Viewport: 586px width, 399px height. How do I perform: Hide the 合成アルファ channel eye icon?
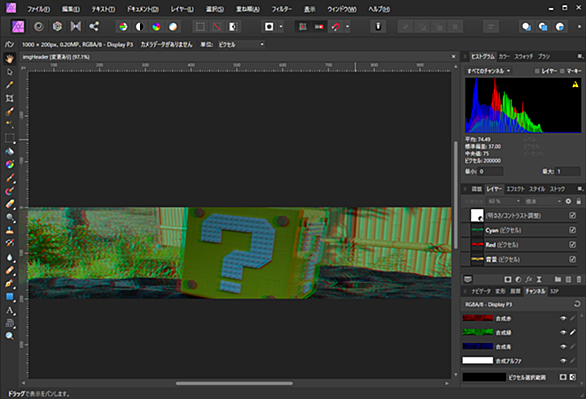(x=563, y=361)
